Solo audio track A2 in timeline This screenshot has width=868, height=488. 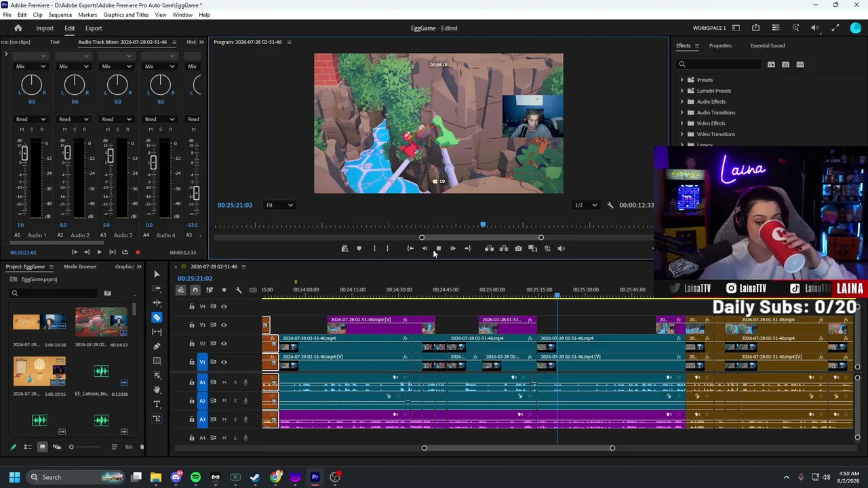tap(235, 401)
